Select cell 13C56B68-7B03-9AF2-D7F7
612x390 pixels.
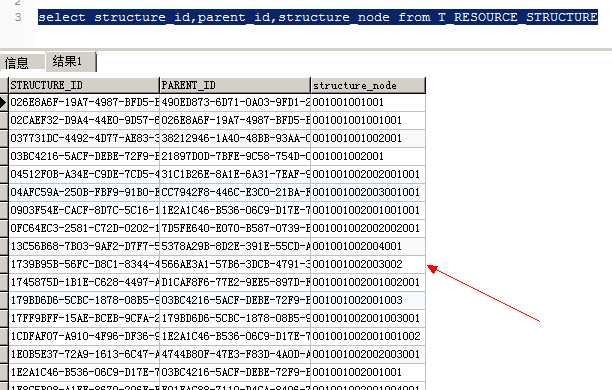(x=84, y=246)
